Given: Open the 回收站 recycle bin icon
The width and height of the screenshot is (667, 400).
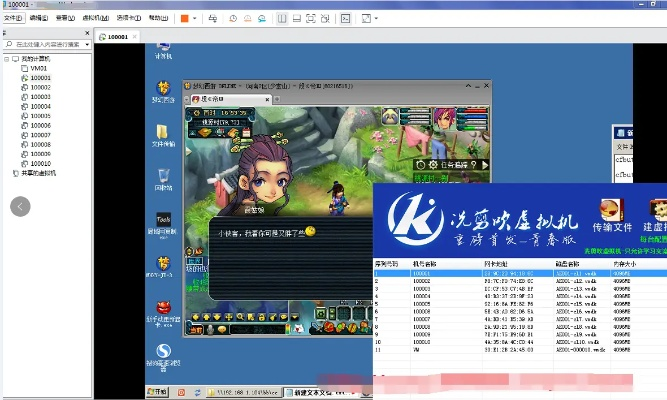Looking at the screenshot, I should coord(163,179).
